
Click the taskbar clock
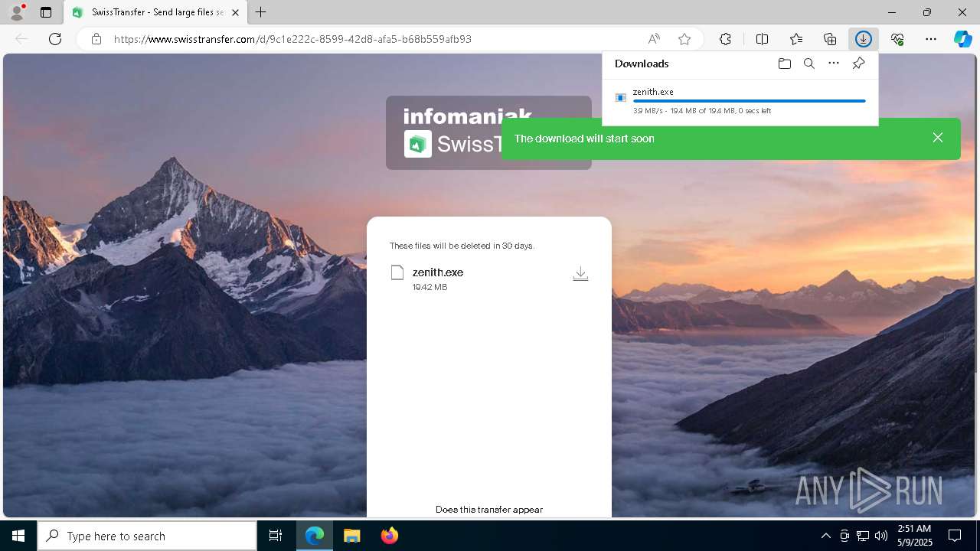coord(914,536)
